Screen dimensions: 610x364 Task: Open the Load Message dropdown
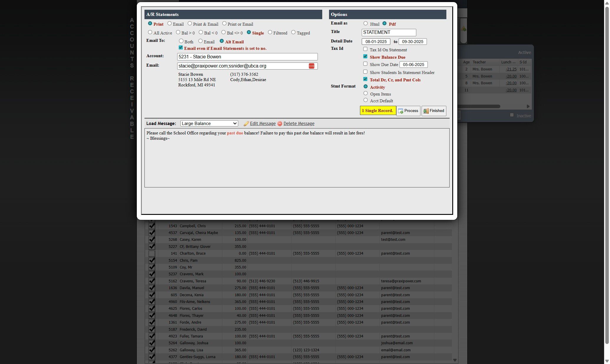[x=209, y=123]
